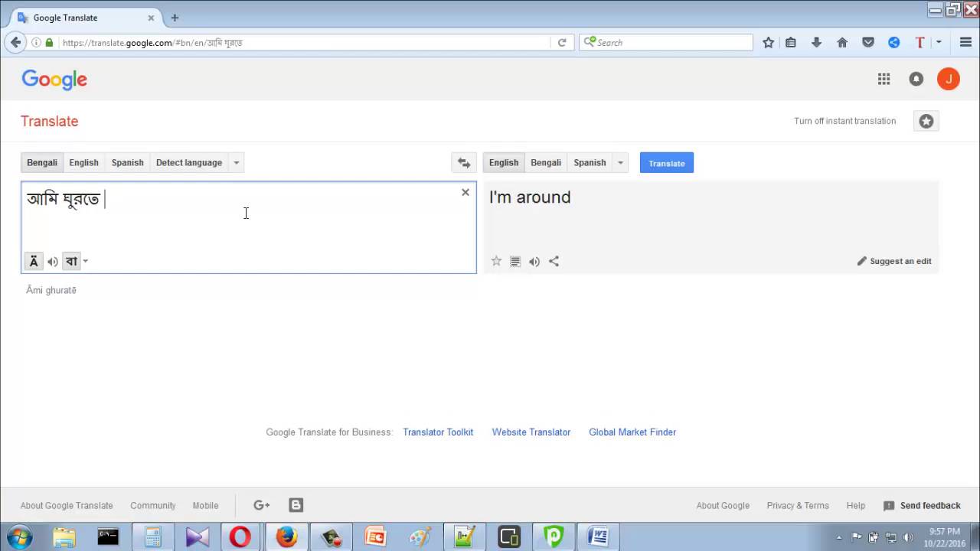Click the red Translate heading link
The height and width of the screenshot is (551, 980).
(x=49, y=121)
